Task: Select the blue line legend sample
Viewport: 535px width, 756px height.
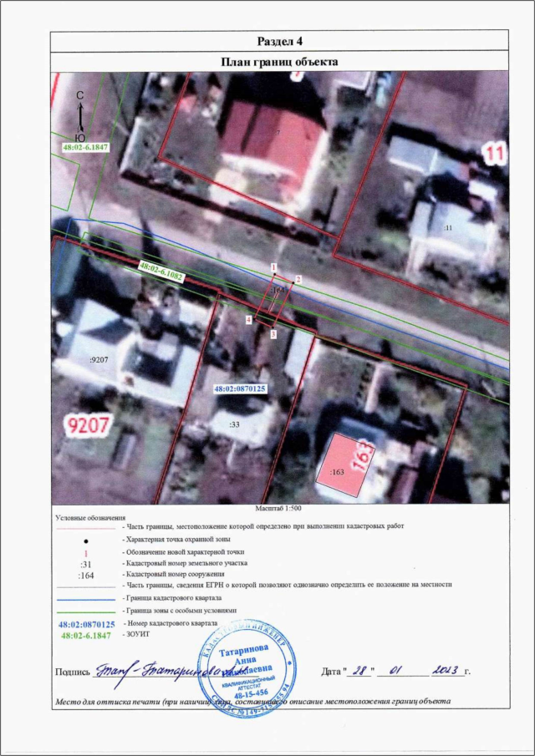Action: (84, 600)
